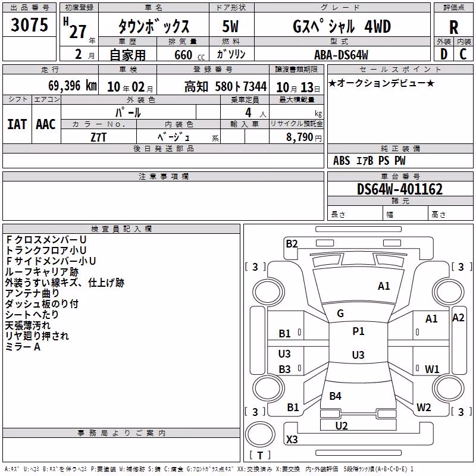This screenshot has width=476, height=476.
Task: Click the note ミラーA
Action: (23, 346)
